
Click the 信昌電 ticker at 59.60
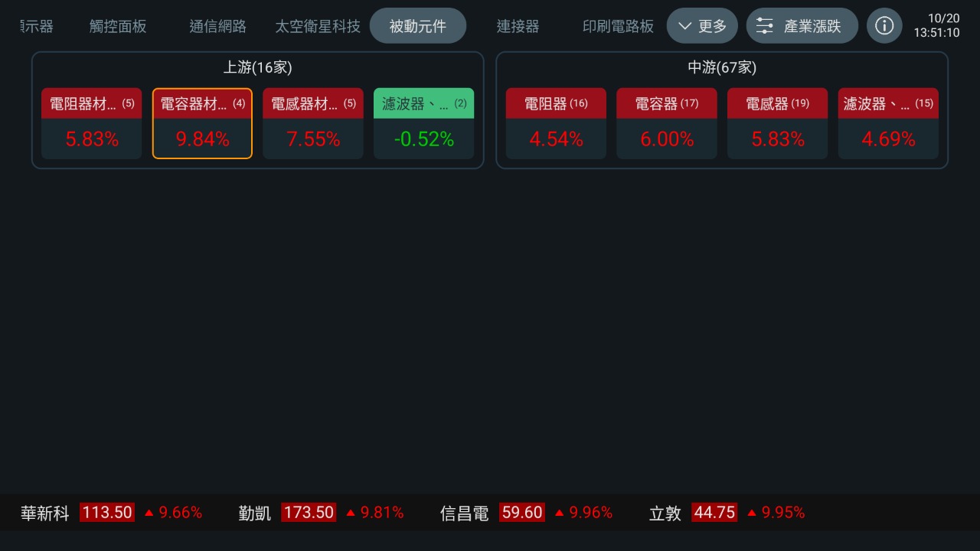527,513
